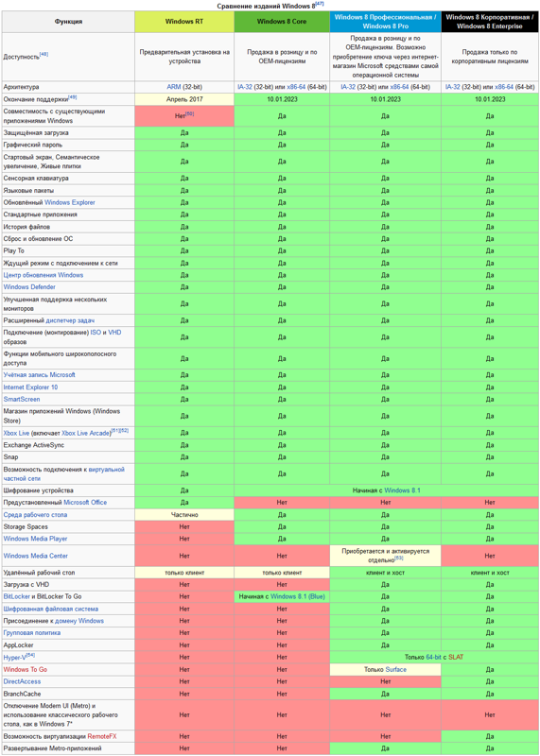Follow the Surface link
This screenshot has width=540, height=756.
(x=395, y=670)
